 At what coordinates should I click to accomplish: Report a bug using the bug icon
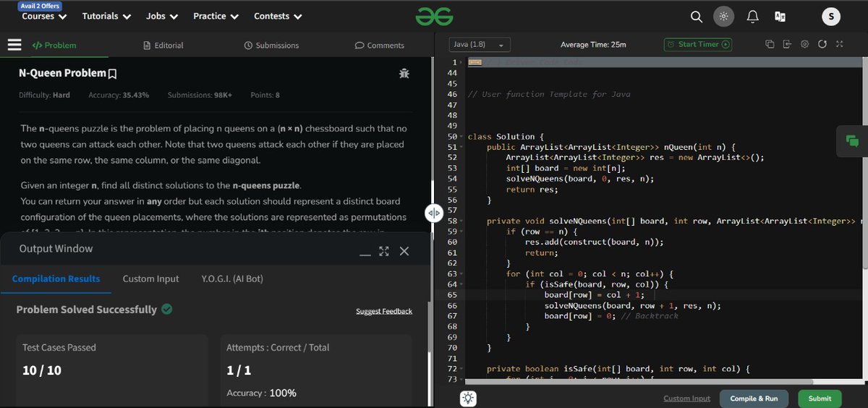pos(404,74)
